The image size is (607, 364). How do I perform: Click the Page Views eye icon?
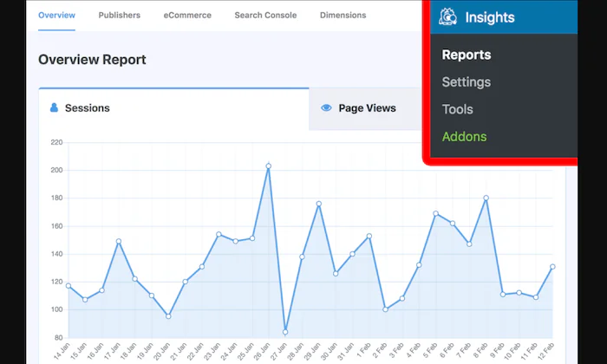[x=326, y=108]
